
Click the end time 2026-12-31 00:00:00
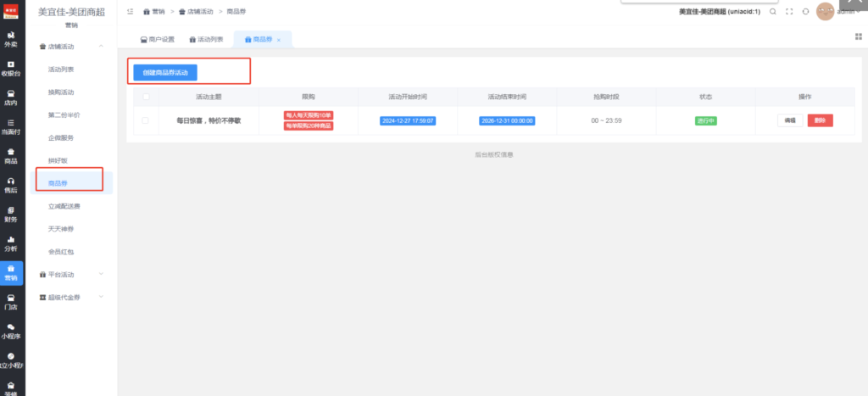(507, 120)
